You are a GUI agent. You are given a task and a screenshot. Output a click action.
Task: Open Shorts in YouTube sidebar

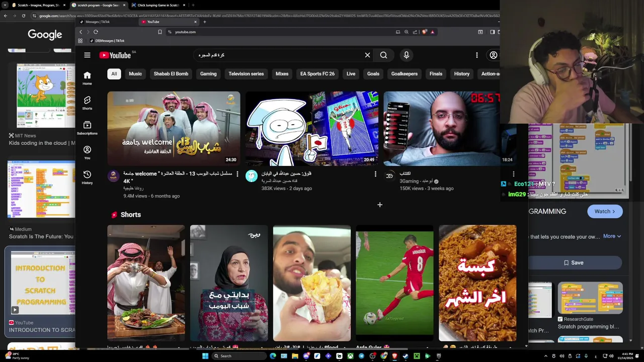coord(87,103)
